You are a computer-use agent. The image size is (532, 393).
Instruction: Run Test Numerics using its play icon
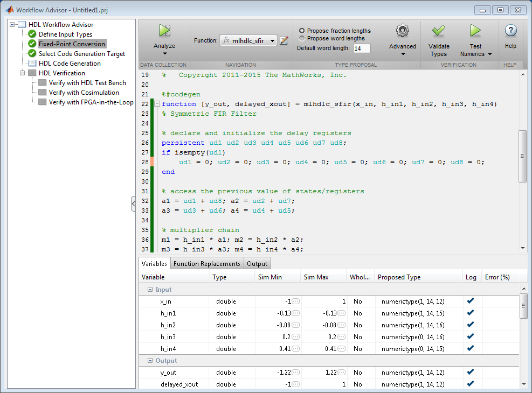(475, 31)
